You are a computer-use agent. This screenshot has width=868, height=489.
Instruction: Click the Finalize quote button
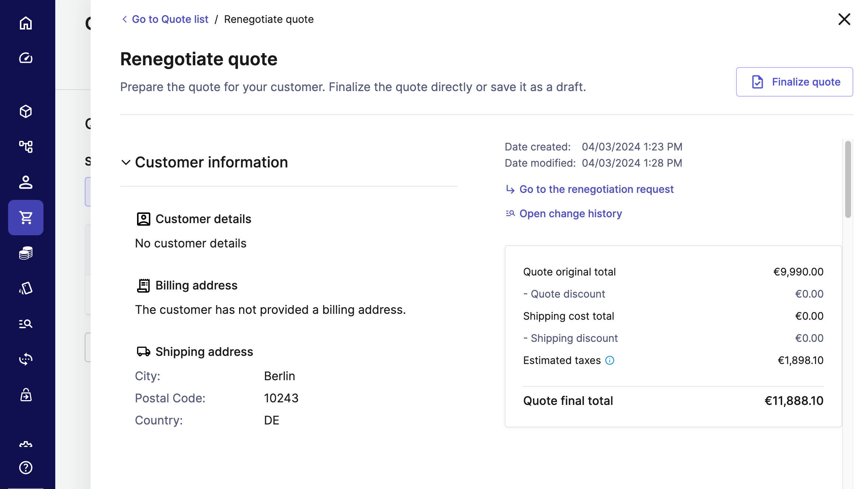coord(794,82)
